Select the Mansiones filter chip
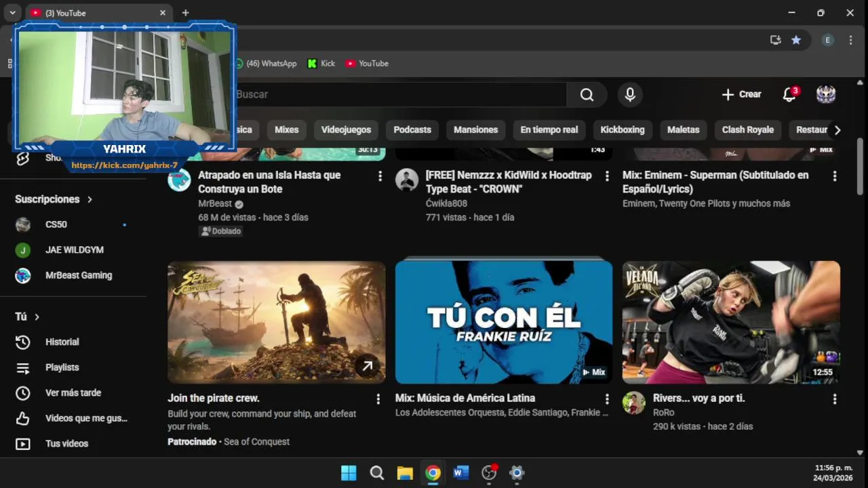The height and width of the screenshot is (488, 868). (x=475, y=129)
